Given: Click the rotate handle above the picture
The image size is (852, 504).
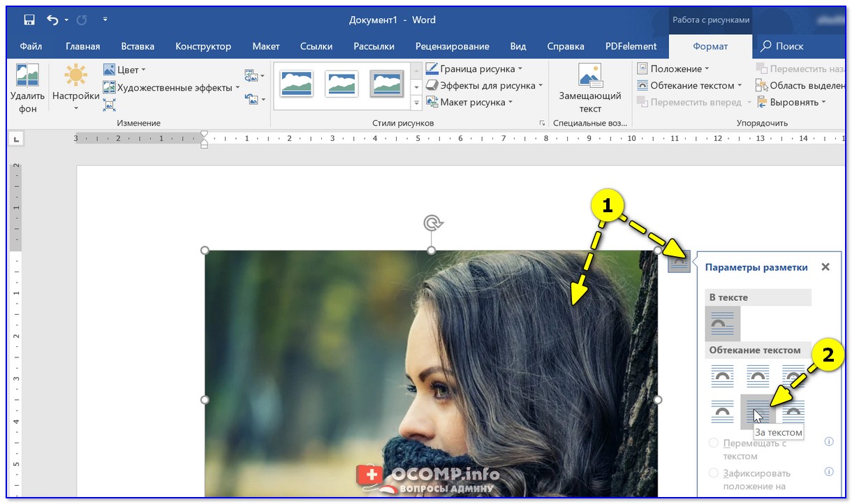Looking at the screenshot, I should click(x=432, y=223).
